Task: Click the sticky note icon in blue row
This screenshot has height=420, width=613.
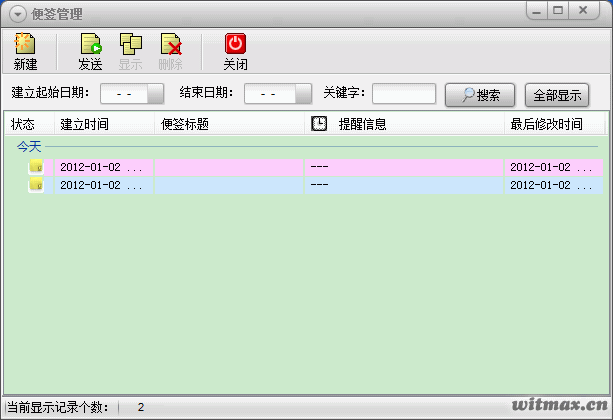Action: (x=36, y=185)
